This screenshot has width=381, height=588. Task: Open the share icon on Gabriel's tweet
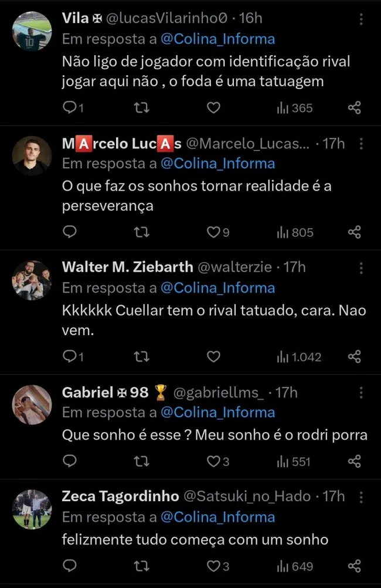click(354, 461)
